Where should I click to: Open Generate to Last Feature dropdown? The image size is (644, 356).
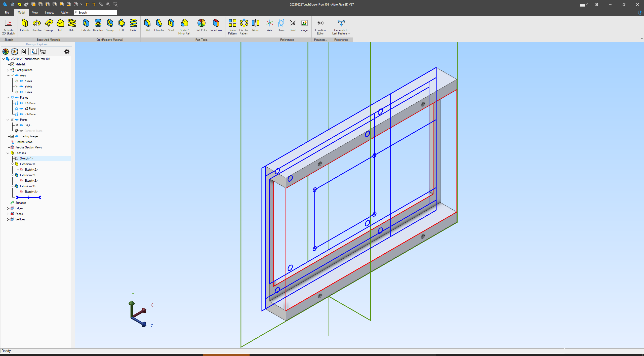pos(349,33)
